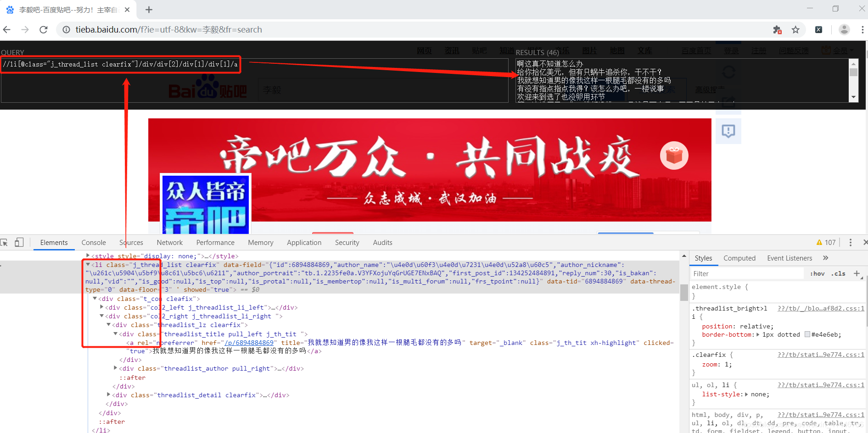The width and height of the screenshot is (868, 433).
Task: Open the Sources tab
Action: [x=131, y=243]
